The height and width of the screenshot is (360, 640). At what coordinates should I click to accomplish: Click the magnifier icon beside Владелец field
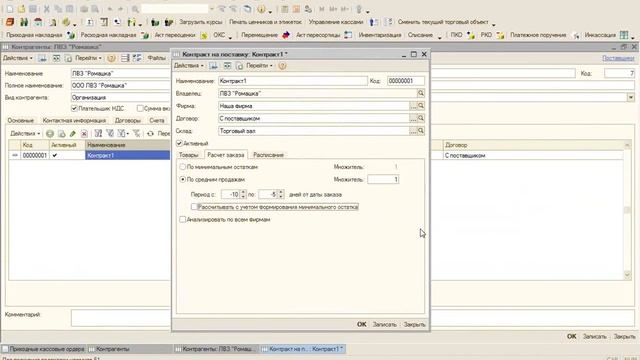pos(421,93)
